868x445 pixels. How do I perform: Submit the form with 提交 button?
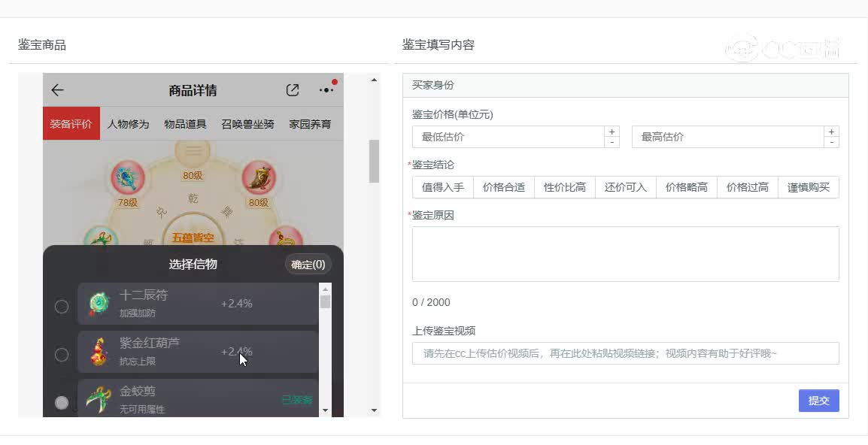(x=818, y=401)
